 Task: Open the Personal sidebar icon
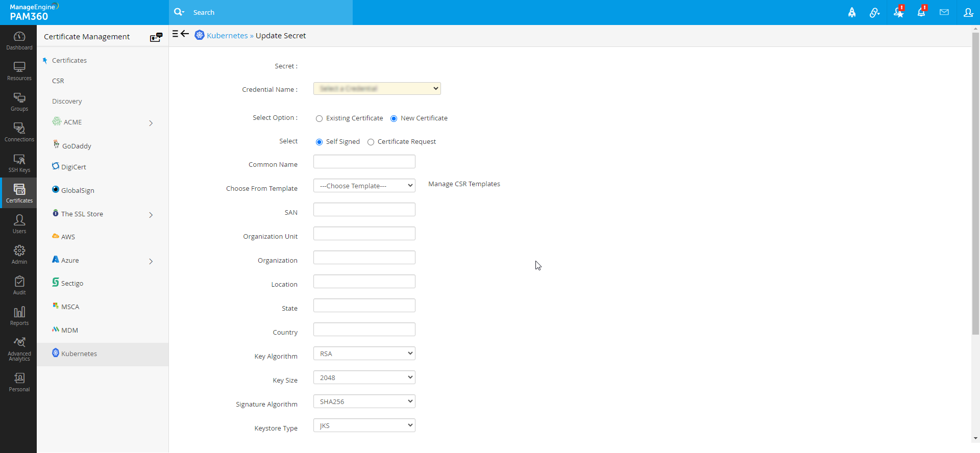19,382
